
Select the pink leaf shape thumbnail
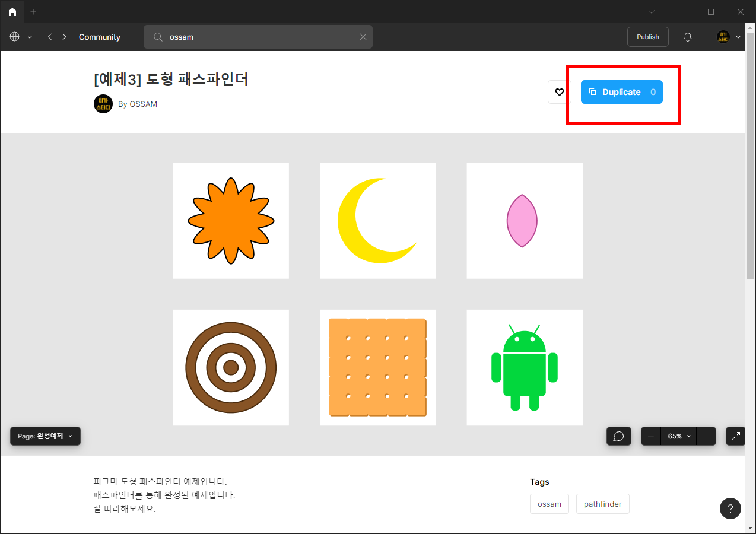pos(525,221)
